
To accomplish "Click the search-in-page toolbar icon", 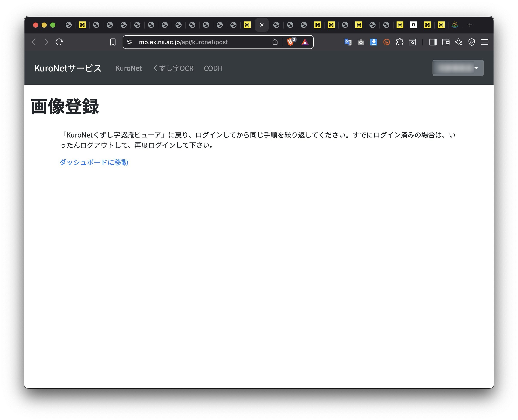I will coord(412,42).
